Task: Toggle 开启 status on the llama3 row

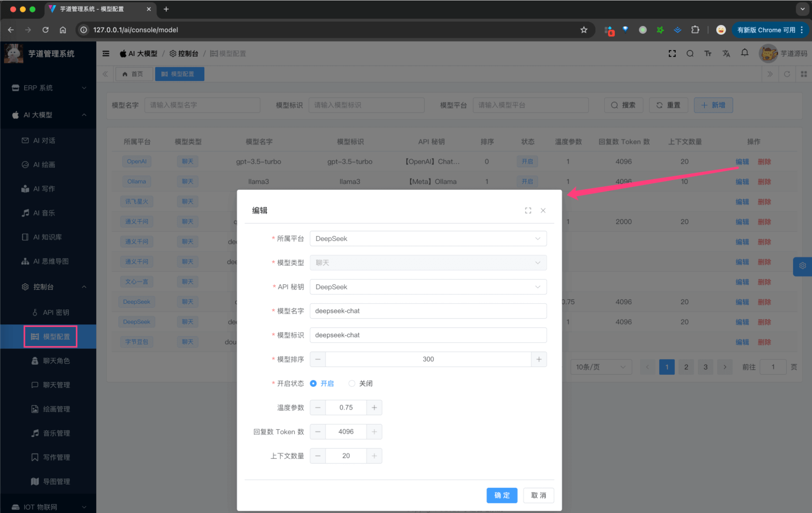Action: tap(527, 181)
